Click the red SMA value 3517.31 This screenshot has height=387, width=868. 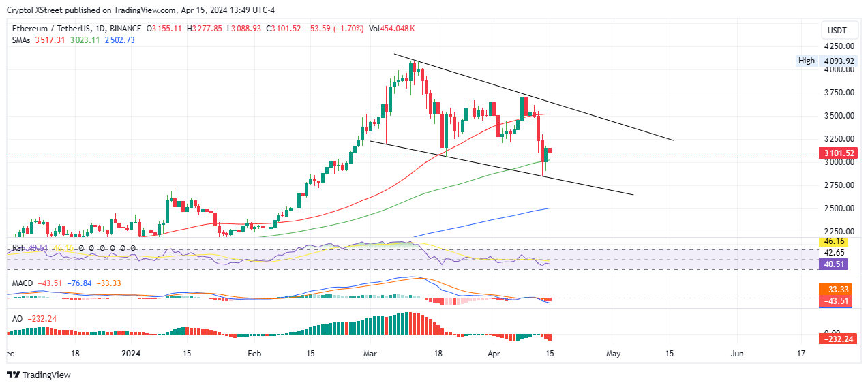click(50, 40)
